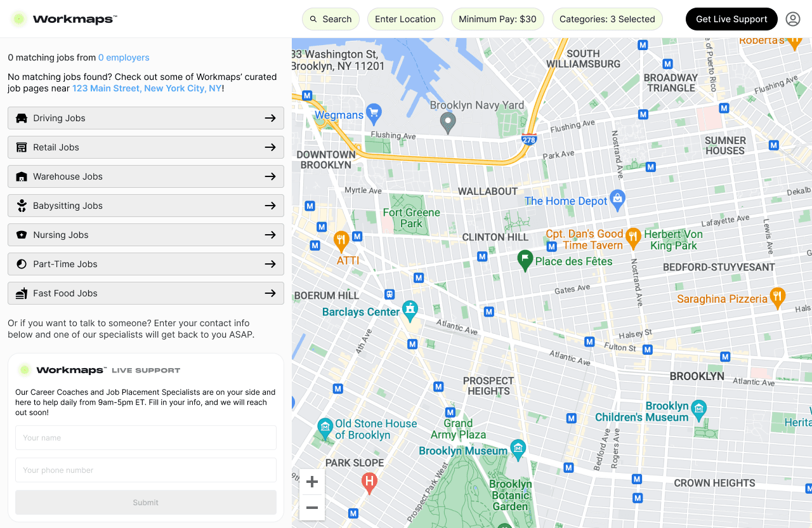Image resolution: width=812 pixels, height=528 pixels.
Task: Open the user account profile icon
Action: click(793, 19)
